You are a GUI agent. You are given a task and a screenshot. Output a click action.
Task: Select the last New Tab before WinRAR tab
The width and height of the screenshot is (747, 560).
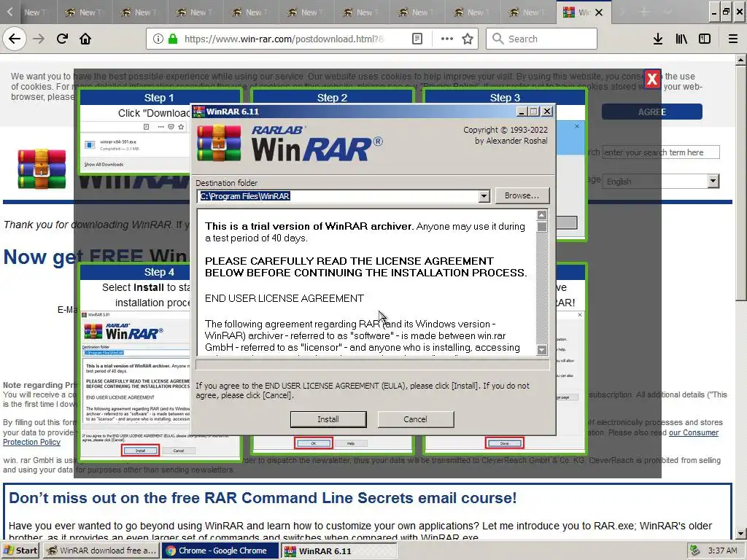[528, 12]
